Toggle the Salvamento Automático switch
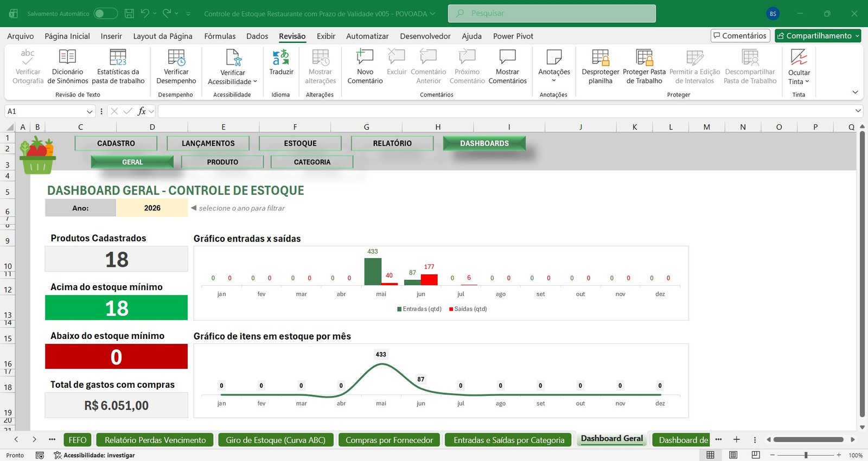The width and height of the screenshot is (868, 461). click(x=105, y=14)
